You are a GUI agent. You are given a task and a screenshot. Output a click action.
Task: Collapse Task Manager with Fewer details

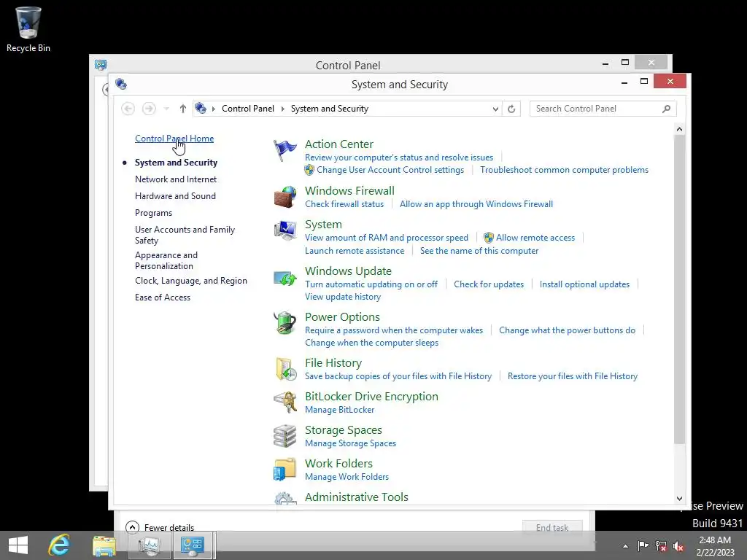point(160,527)
